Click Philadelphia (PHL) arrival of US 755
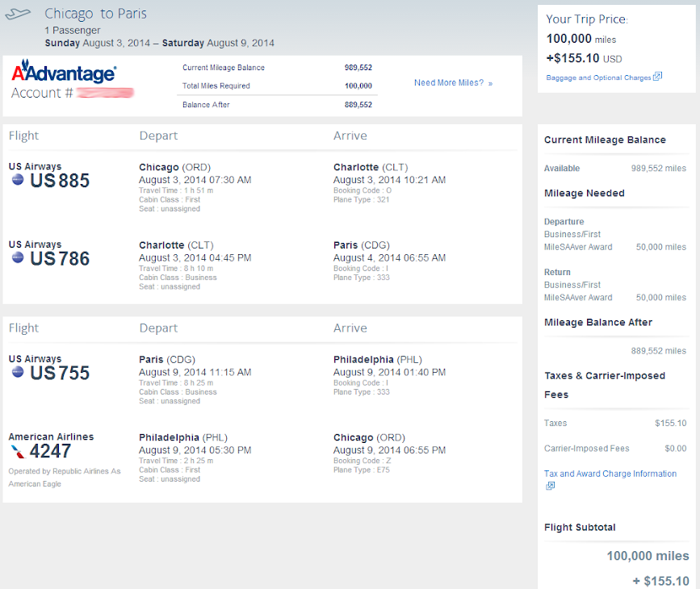Image resolution: width=700 pixels, height=589 pixels. pyautogui.click(x=377, y=359)
